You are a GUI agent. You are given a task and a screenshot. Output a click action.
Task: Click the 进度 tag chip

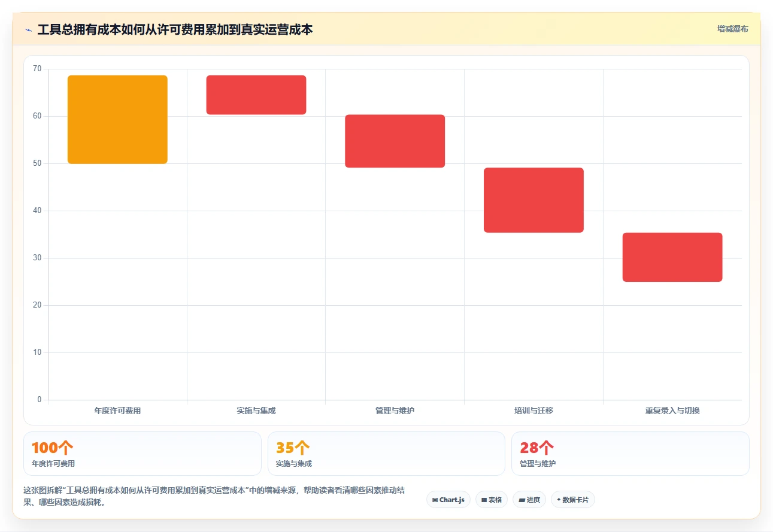click(x=529, y=500)
